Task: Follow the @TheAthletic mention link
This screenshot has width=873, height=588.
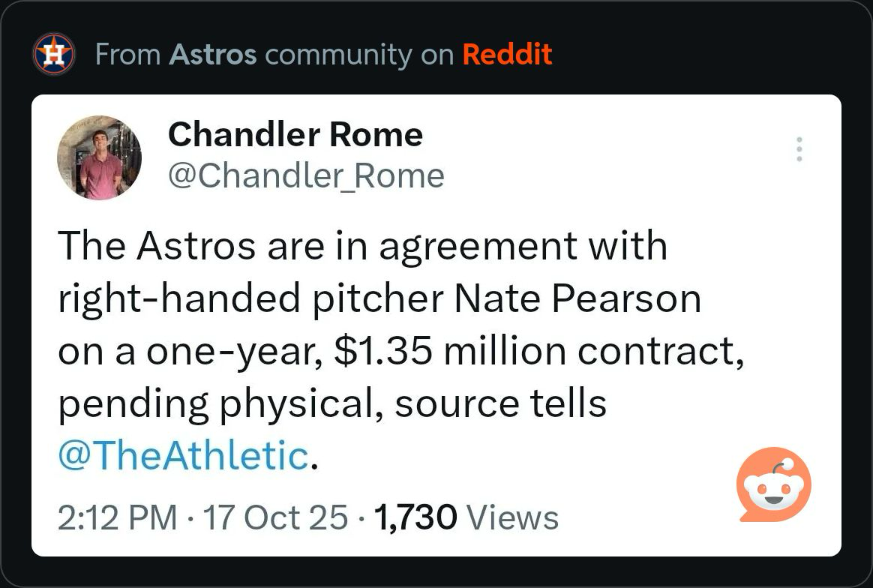Action: click(183, 456)
